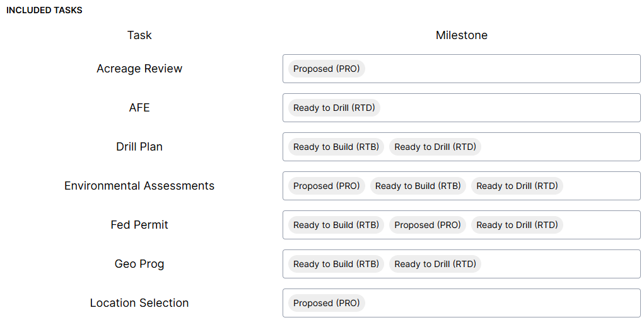Select Fed Permit's Ready to Drill (RTD) chip
644x320 pixels.
[x=517, y=225]
